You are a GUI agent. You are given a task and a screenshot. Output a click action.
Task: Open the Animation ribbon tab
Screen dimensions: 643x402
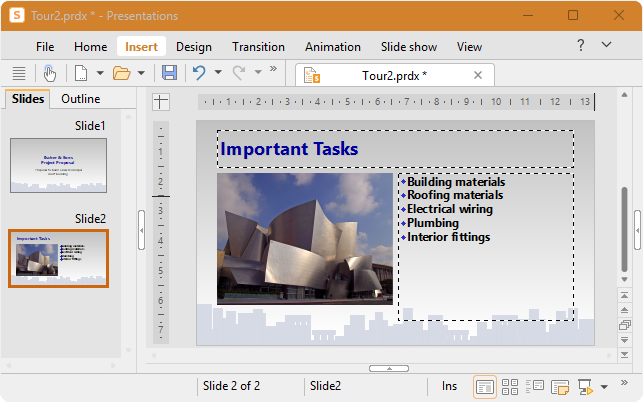[333, 47]
